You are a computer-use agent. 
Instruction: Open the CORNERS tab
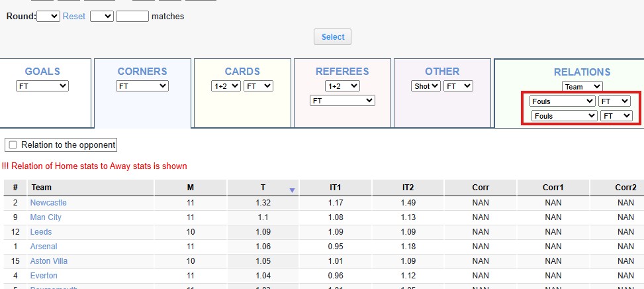tap(142, 71)
